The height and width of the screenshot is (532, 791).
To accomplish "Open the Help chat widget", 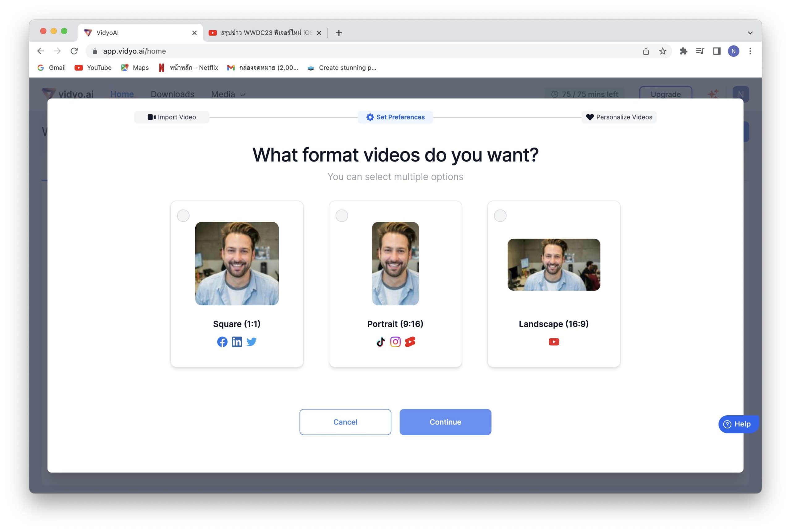I will pos(738,424).
